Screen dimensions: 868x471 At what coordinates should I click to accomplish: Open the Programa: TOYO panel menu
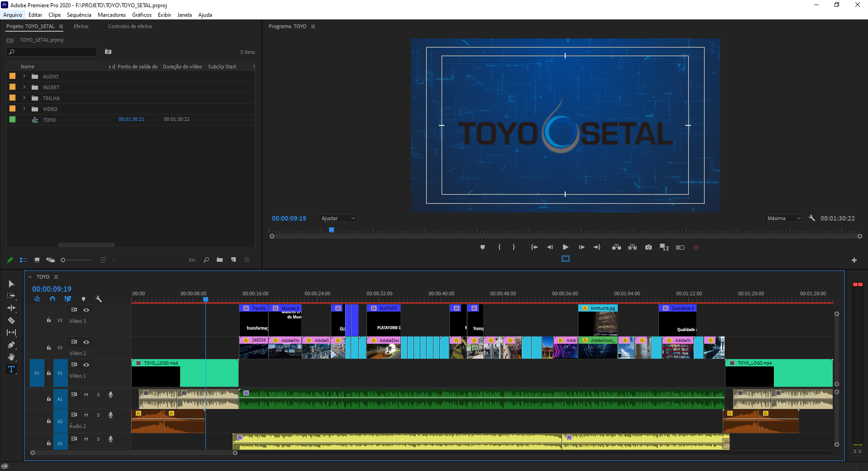(x=313, y=26)
